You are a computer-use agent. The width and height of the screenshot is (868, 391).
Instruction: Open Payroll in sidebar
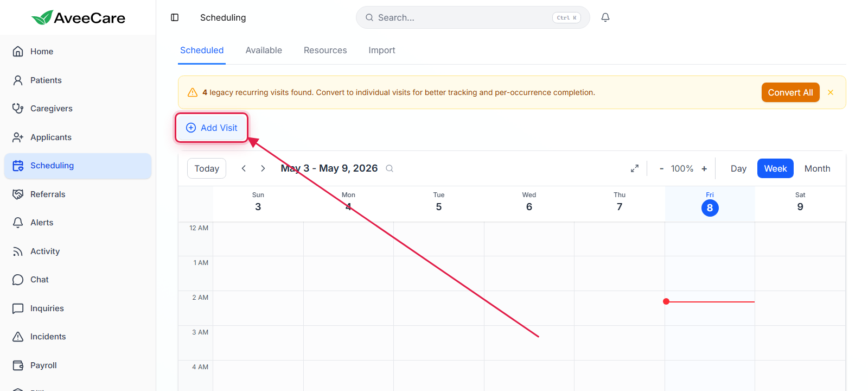(78, 365)
